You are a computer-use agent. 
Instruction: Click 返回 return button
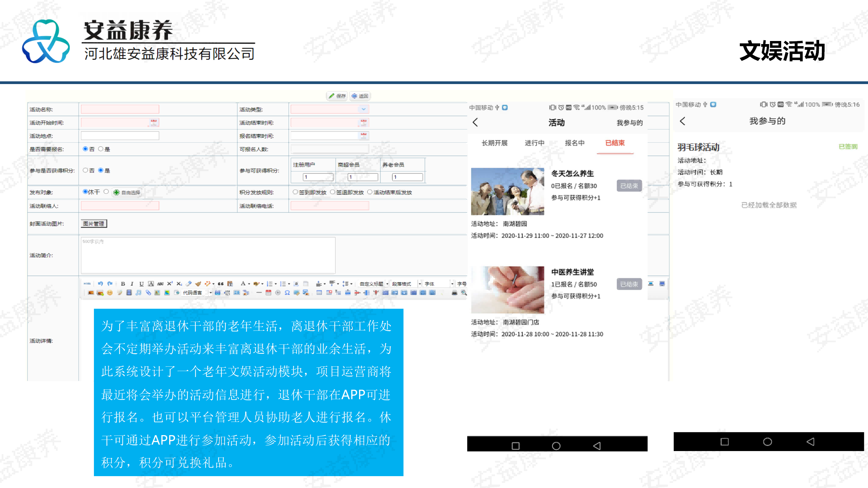pos(360,96)
